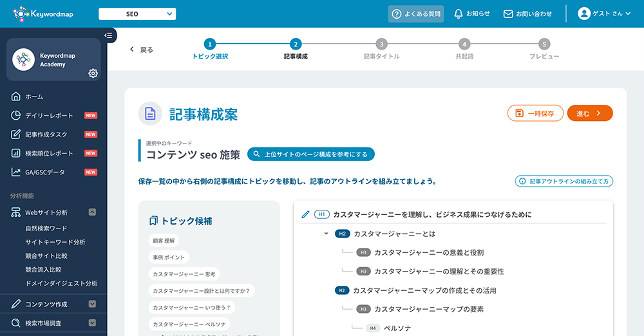Select the 事例 ポイント topic chip
Image resolution: width=644 pixels, height=336 pixels.
pyautogui.click(x=169, y=257)
